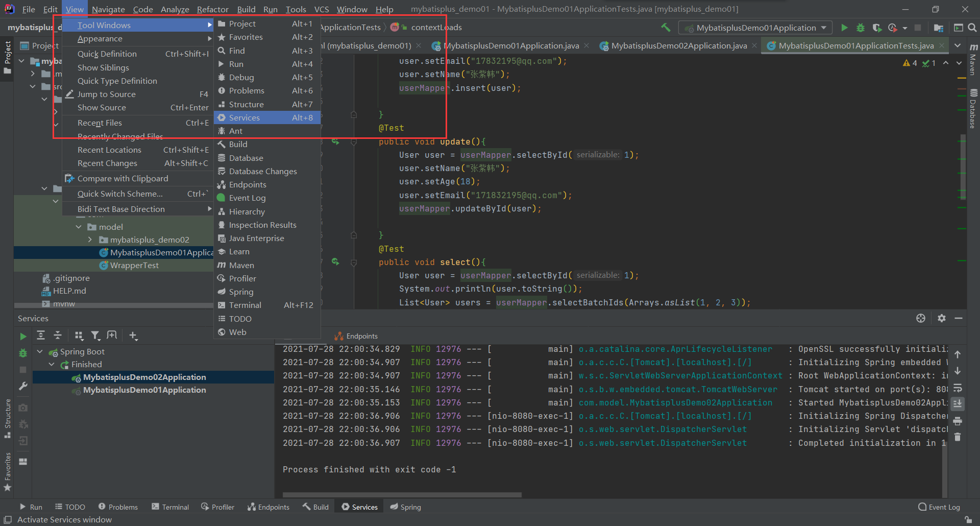This screenshot has width=980, height=526.
Task: Select Services in Tool Windows submenu
Action: point(244,118)
